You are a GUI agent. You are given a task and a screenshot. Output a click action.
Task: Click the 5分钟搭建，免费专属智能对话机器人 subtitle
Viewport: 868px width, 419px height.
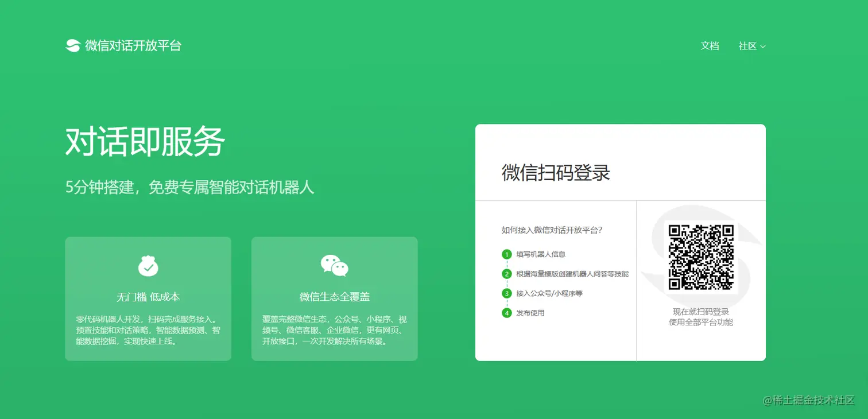pyautogui.click(x=190, y=188)
